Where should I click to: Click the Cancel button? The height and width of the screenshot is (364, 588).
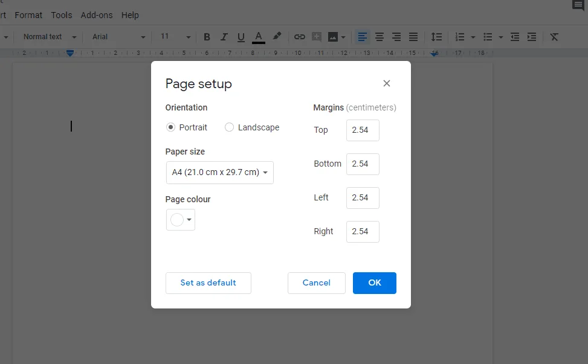317,283
